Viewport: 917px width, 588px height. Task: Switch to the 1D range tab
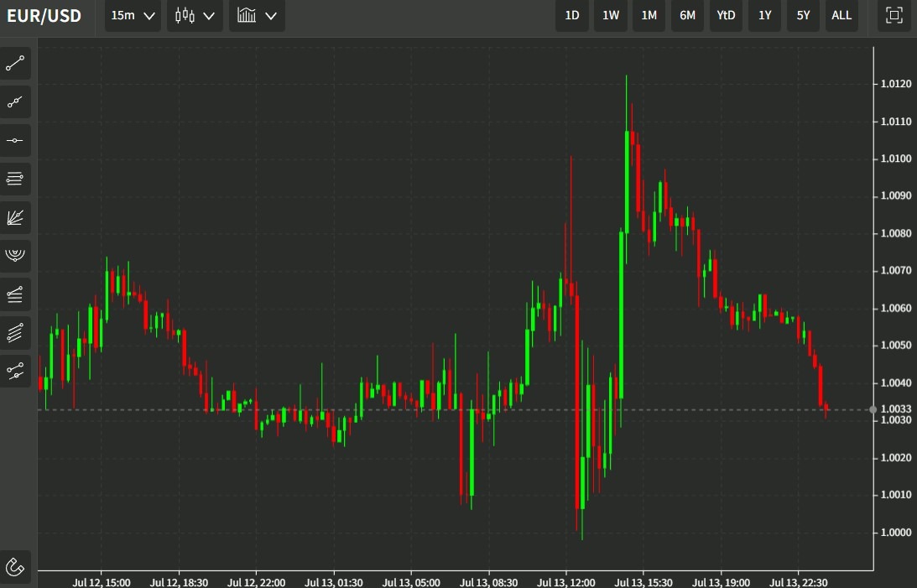571,15
